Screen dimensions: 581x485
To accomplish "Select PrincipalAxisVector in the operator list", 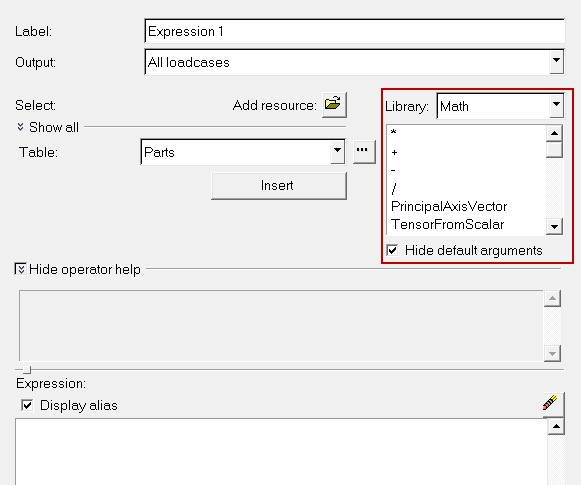I will [449, 206].
